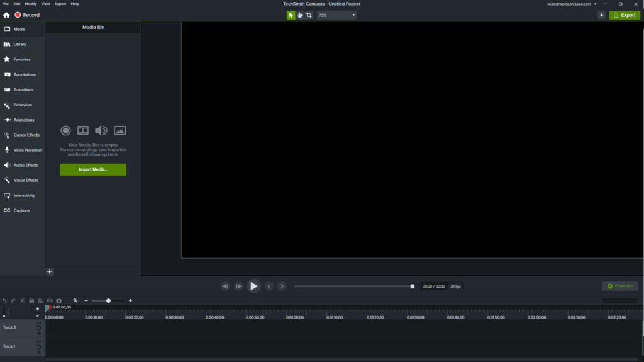The height and width of the screenshot is (362, 644).
Task: Cut the selection with scissors icon
Action: click(x=23, y=301)
